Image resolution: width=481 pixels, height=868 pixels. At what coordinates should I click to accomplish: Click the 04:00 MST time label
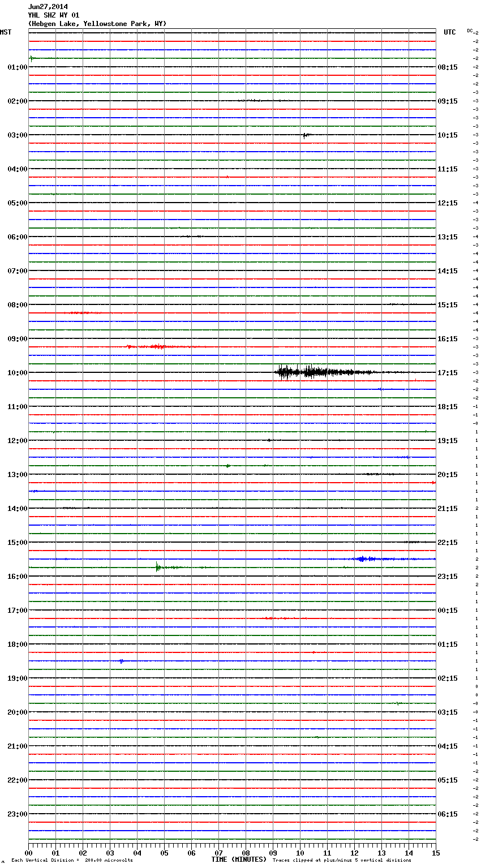18,169
